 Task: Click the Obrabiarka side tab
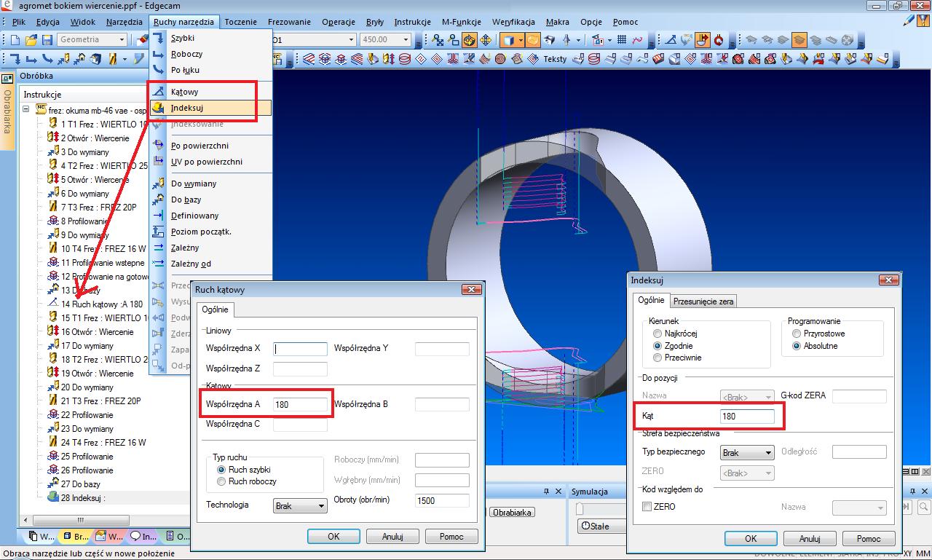click(7, 111)
